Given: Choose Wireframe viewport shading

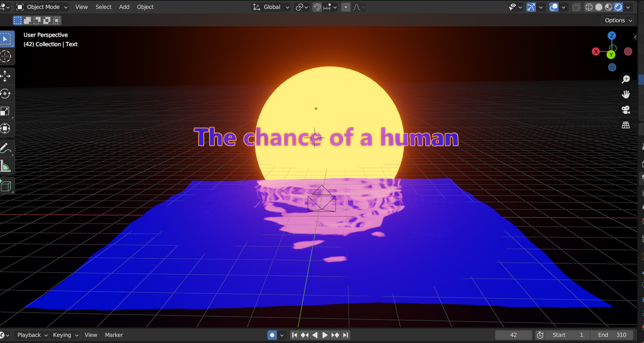Looking at the screenshot, I should pos(589,7).
